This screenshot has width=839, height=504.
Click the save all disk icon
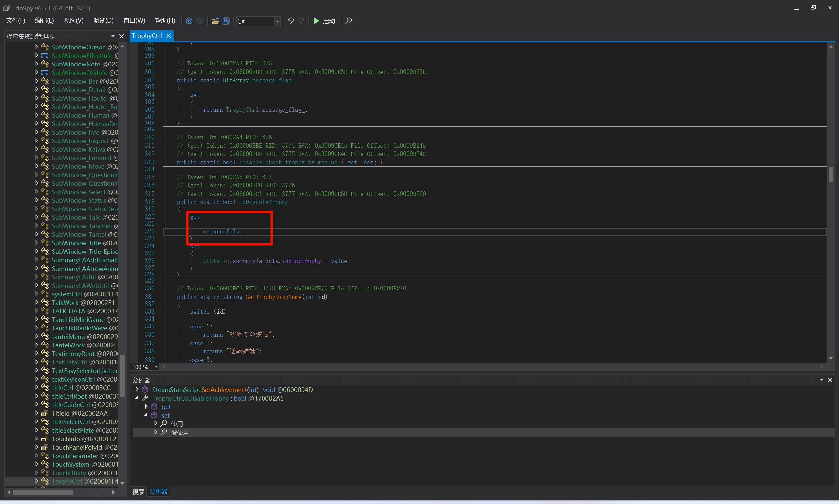[226, 21]
